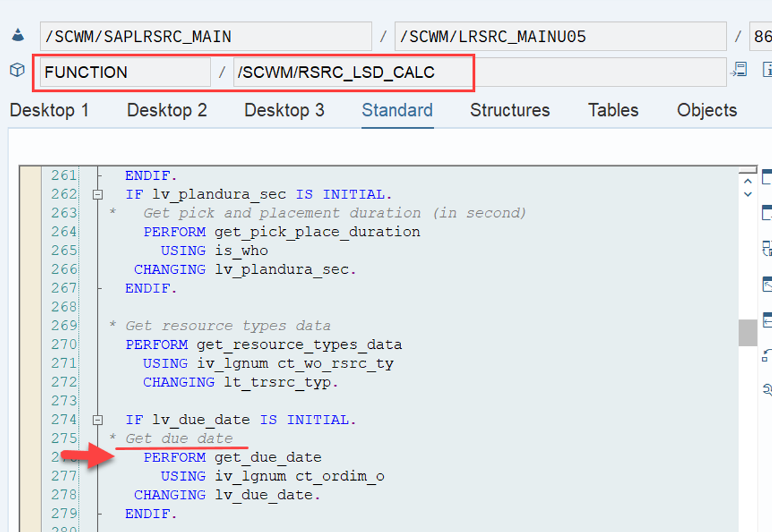Click the 'Get resource types data' comment
The image size is (772, 532).
[228, 326]
